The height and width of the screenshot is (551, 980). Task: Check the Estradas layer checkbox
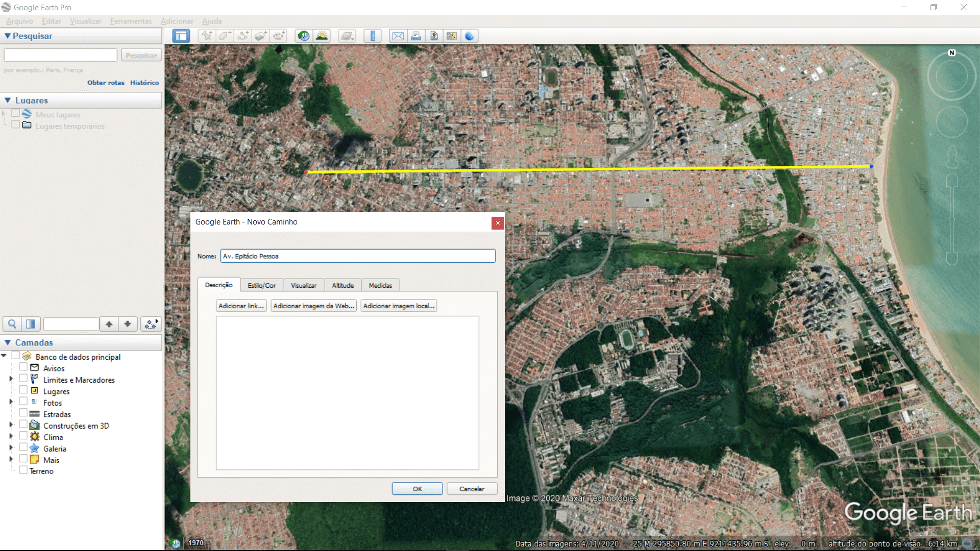pyautogui.click(x=22, y=414)
